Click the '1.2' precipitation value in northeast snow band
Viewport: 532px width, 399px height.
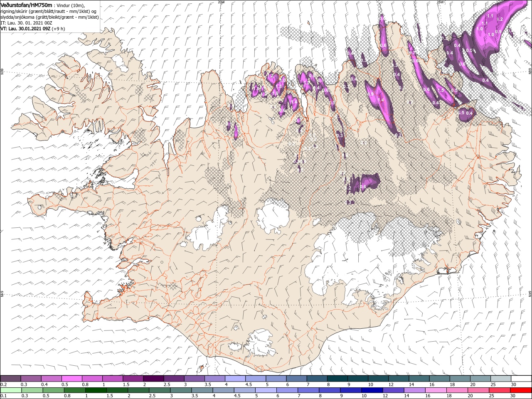500,20
